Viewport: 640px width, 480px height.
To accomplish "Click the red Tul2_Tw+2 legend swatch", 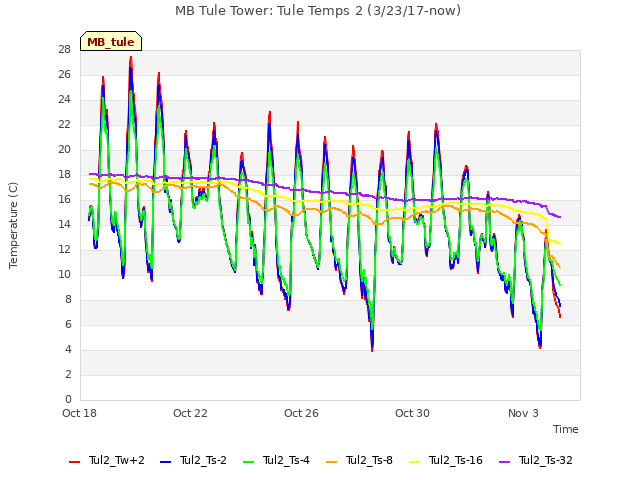I will [x=74, y=462].
